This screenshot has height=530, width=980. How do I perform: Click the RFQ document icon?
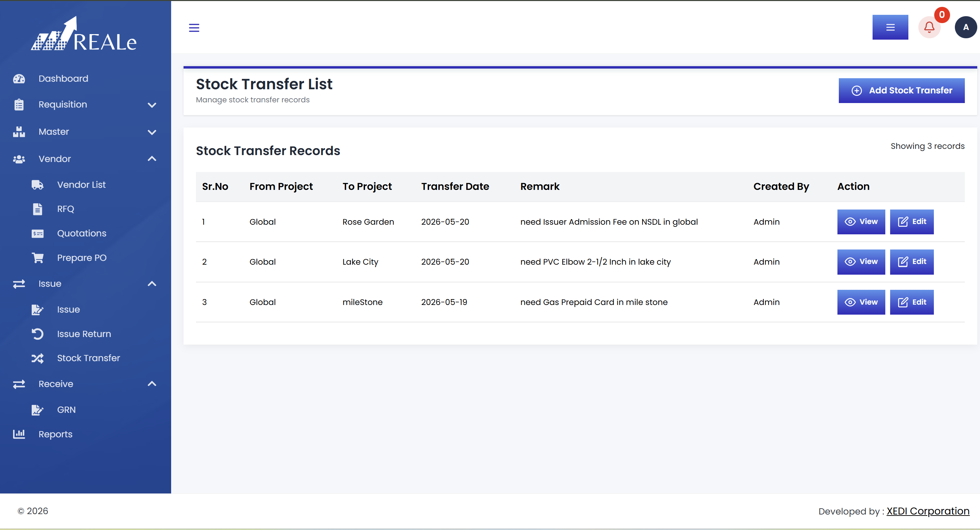[37, 209]
